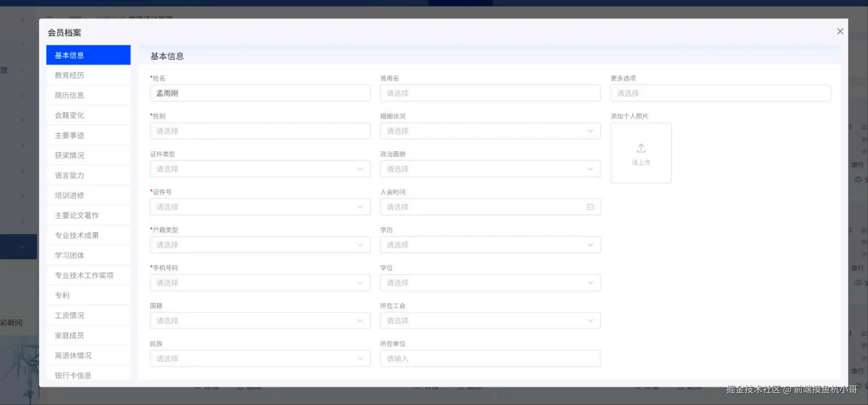Click the 所在单位 input field

pos(490,358)
